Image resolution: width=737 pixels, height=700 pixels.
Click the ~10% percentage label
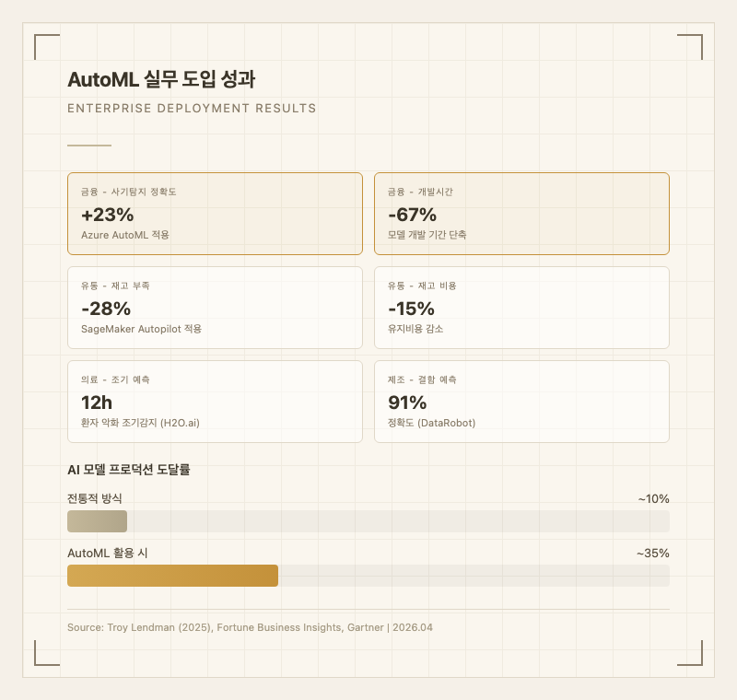[x=653, y=499]
